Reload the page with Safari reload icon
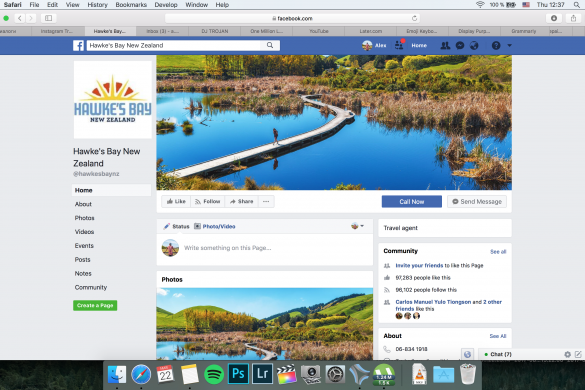 coord(414,18)
